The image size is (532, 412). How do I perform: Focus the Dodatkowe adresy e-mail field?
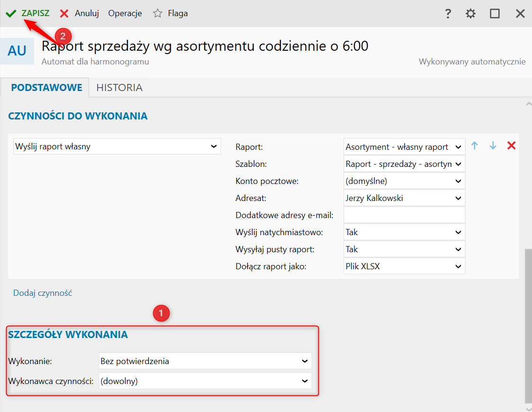pyautogui.click(x=404, y=215)
